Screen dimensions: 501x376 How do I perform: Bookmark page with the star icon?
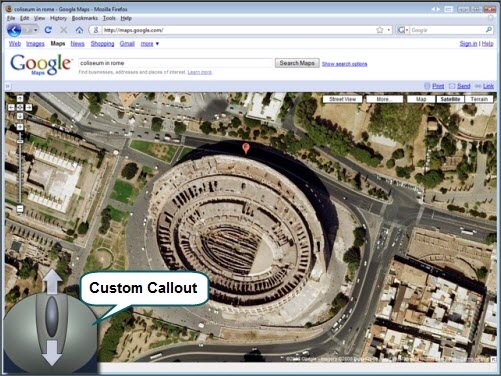[x=379, y=30]
